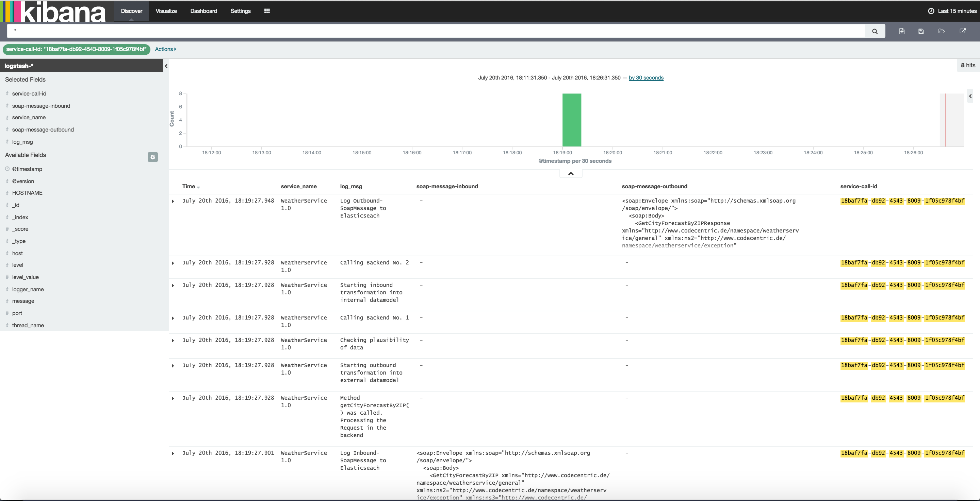This screenshot has height=501, width=980.
Task: Expand the Log Outbound-SoapMessage row
Action: 173,201
